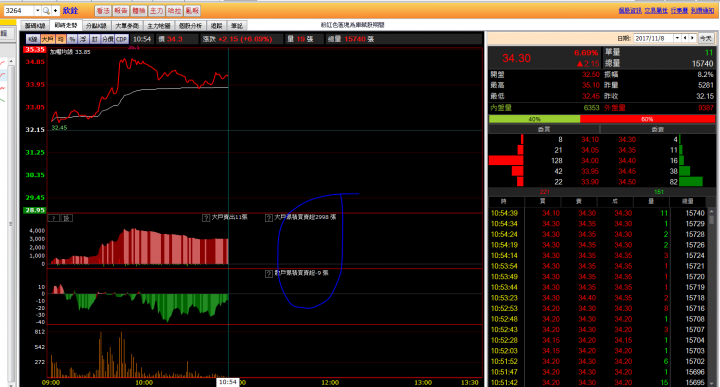Click the 報告 button
Image resolution: width=720 pixels, height=387 pixels.
point(121,11)
